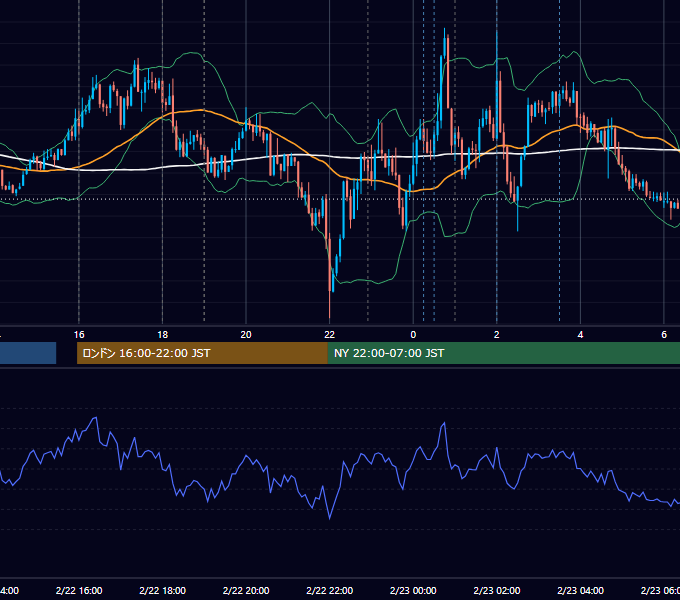The width and height of the screenshot is (680, 600).
Task: Click the 2 hour label on the axis
Action: (x=497, y=335)
